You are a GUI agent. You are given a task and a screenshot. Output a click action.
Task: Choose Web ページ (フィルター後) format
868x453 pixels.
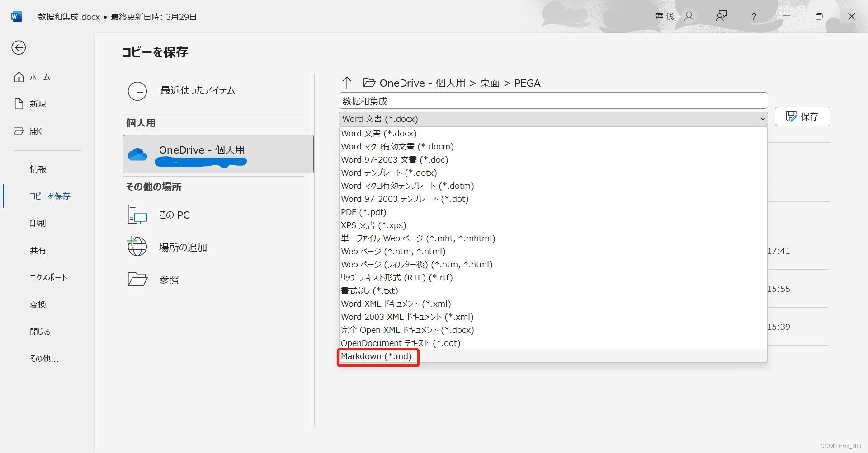click(553, 264)
